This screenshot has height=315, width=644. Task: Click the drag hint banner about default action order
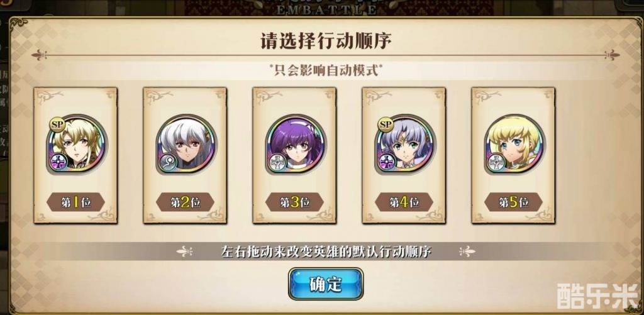pos(326,251)
